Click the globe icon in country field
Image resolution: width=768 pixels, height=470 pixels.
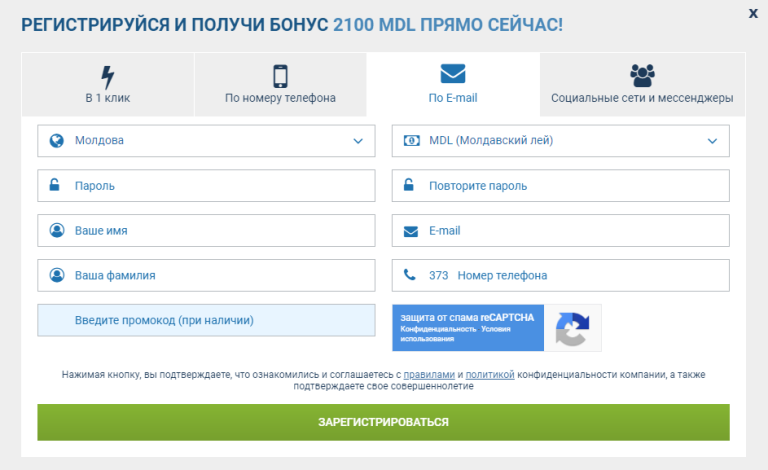point(56,141)
